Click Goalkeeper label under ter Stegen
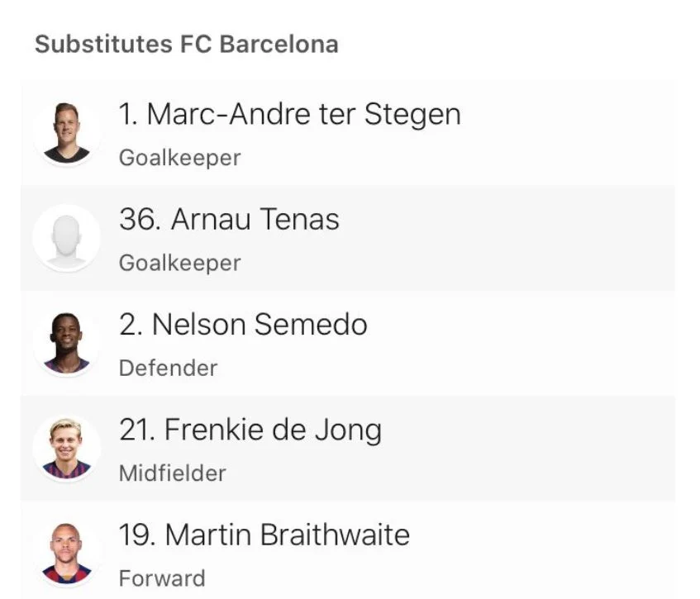 click(180, 158)
